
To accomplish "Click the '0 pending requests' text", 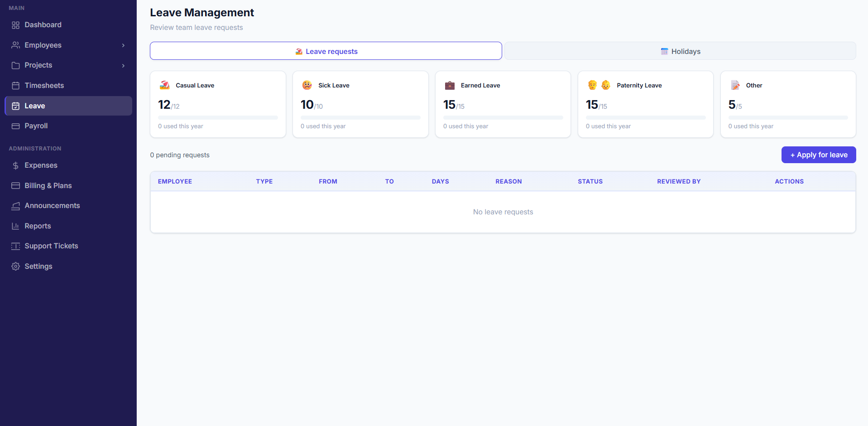I will [x=180, y=155].
